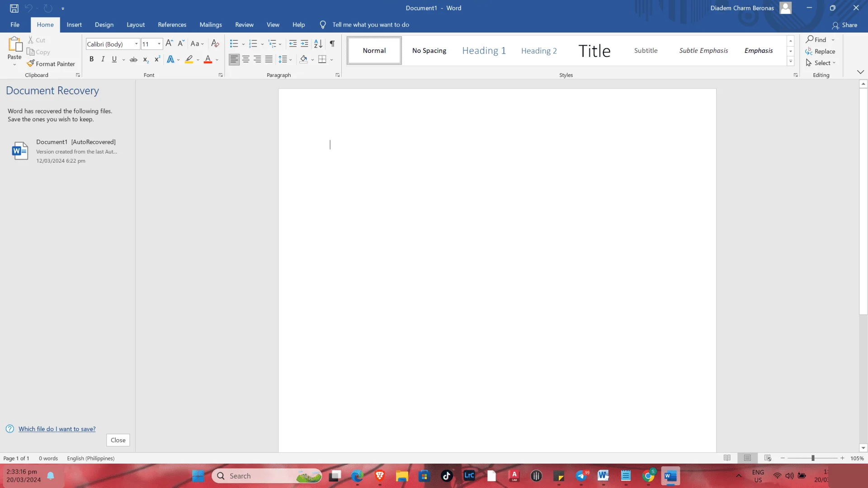The image size is (868, 488).
Task: Increase paragraph indent
Action: click(x=305, y=44)
